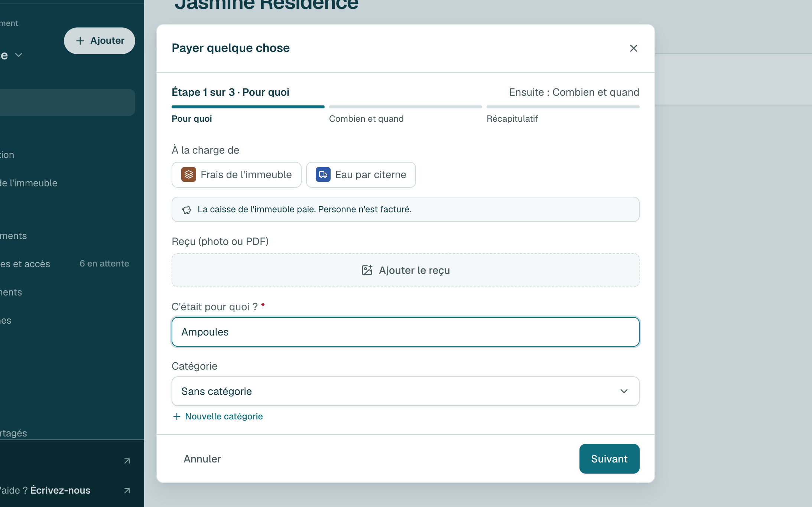Click the plus icon before Nouvelle catégorie
The height and width of the screenshot is (507, 812).
tap(177, 416)
